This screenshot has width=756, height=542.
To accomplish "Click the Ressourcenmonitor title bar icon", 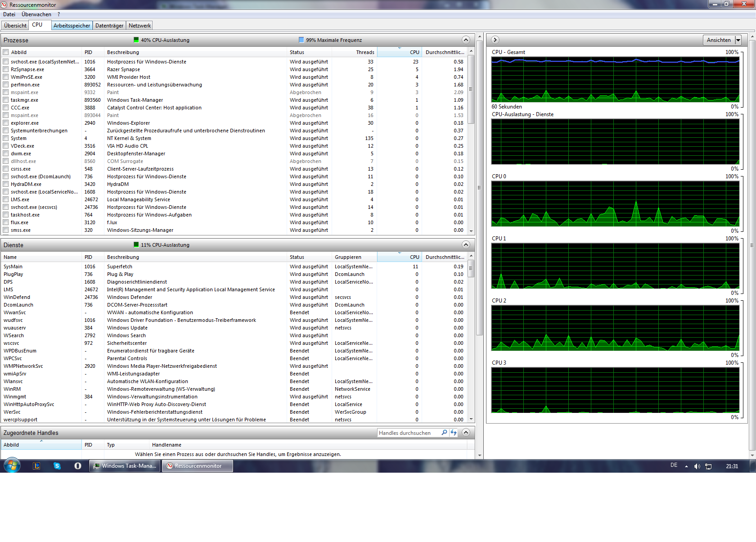I will pyautogui.click(x=4, y=5).
